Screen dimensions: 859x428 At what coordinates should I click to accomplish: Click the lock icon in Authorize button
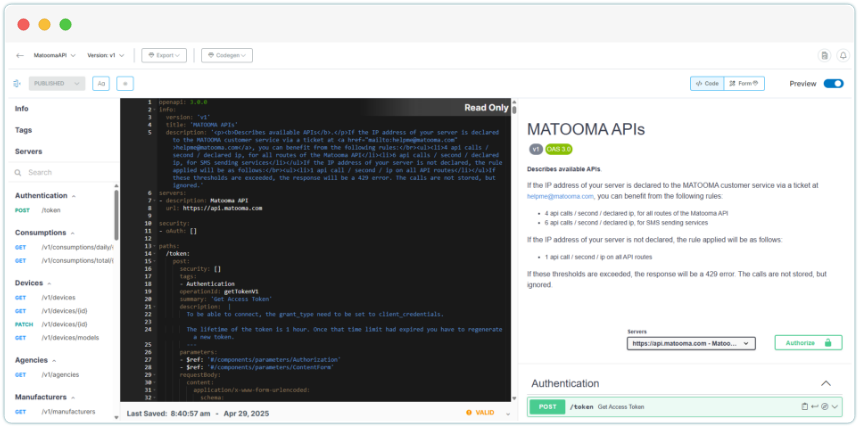click(828, 343)
